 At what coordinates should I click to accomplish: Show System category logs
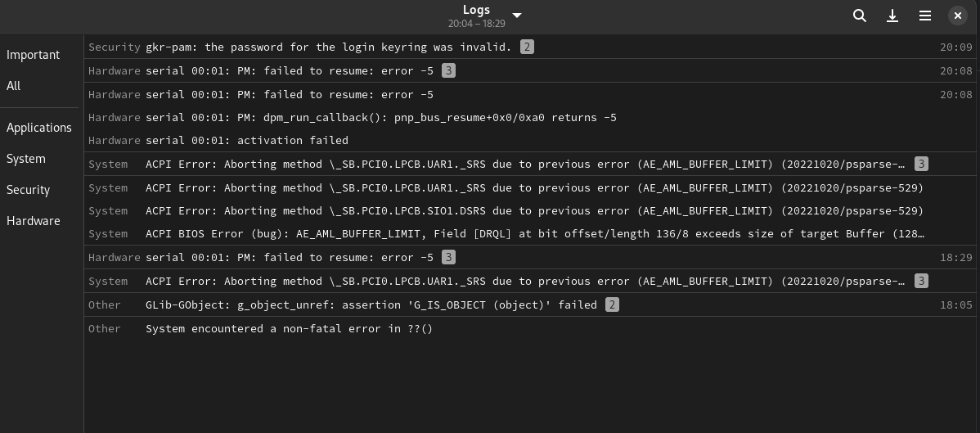[x=25, y=159]
